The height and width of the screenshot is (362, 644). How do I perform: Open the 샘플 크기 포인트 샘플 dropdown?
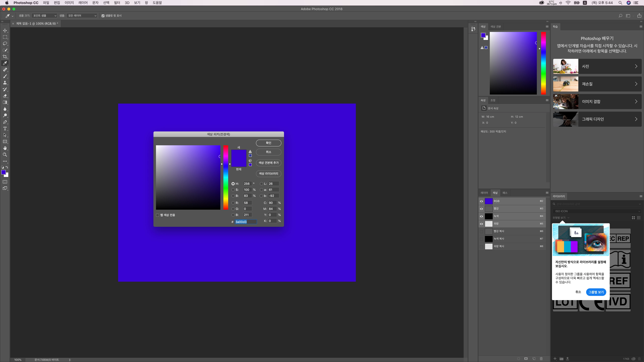(45, 16)
